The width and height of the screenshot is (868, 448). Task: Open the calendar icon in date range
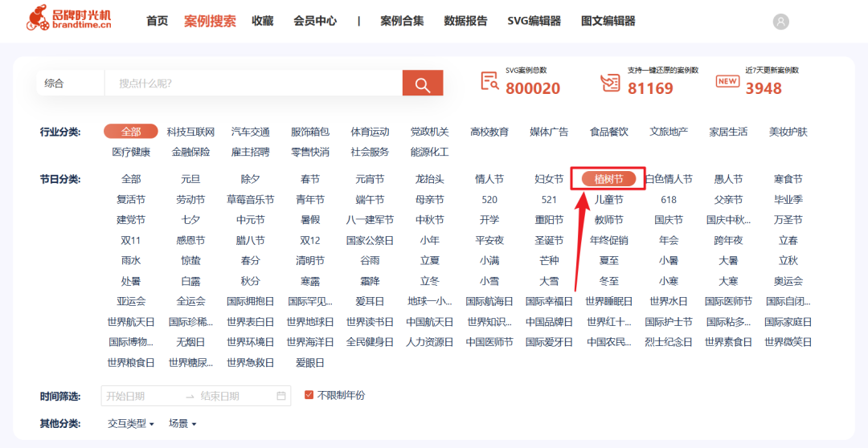[x=281, y=396]
